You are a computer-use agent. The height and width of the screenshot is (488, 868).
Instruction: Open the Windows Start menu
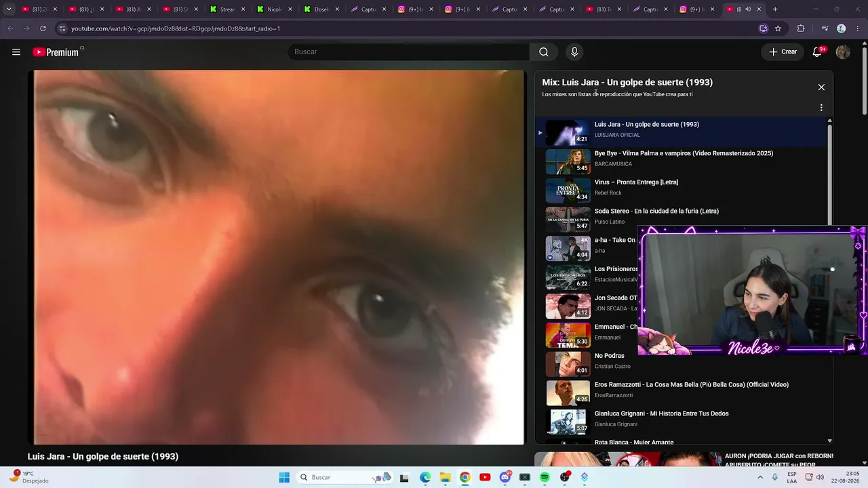click(x=284, y=477)
